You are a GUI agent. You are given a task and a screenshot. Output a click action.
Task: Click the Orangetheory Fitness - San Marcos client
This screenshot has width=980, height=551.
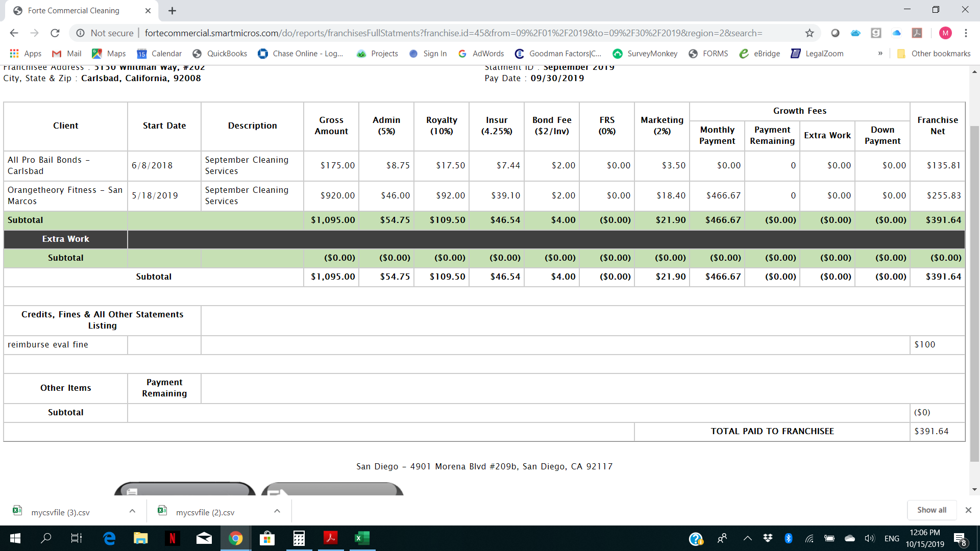click(65, 196)
